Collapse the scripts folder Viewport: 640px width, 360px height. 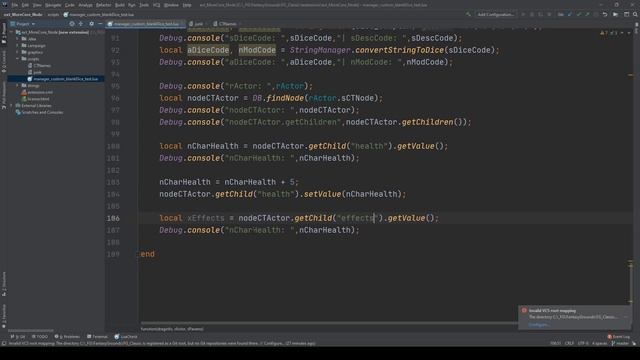pos(18,59)
